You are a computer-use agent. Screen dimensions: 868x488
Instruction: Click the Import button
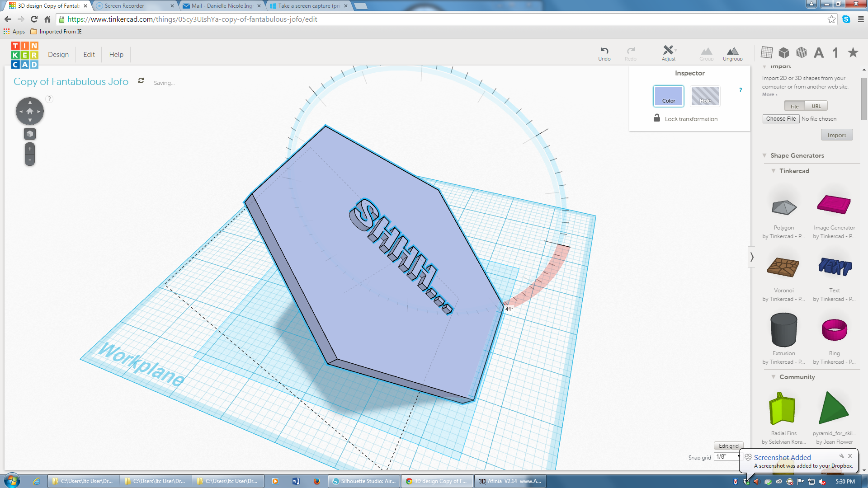pyautogui.click(x=837, y=135)
